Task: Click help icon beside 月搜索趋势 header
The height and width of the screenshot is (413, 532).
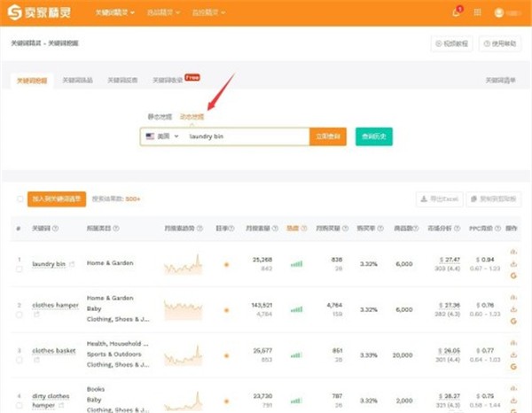Action: click(x=199, y=228)
